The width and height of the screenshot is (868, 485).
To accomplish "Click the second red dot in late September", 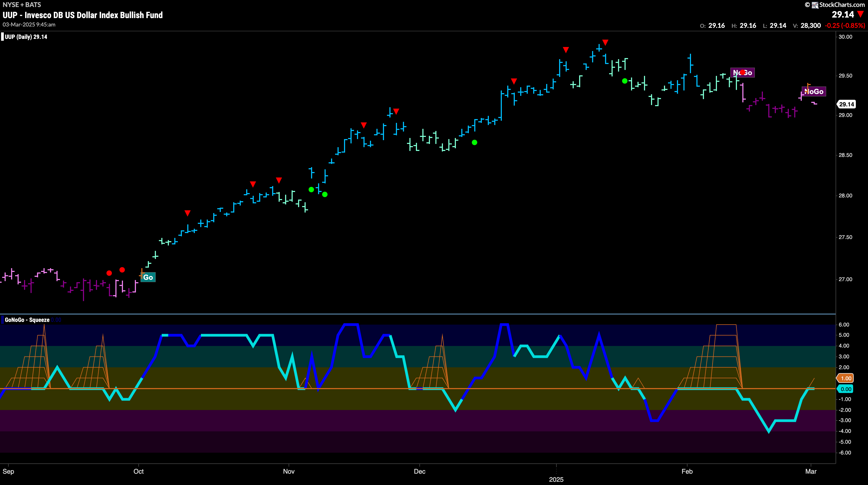I will coord(122,270).
